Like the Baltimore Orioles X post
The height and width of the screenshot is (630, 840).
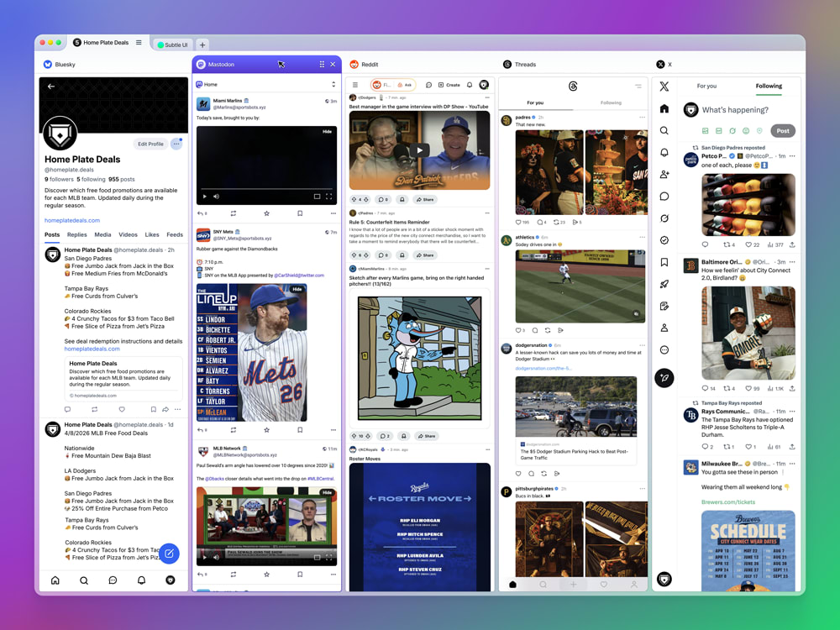(749, 388)
